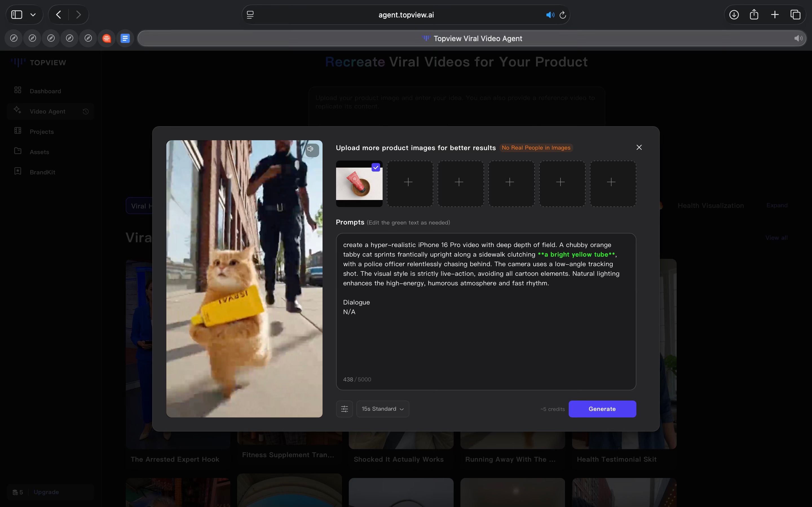
Task: Toggle the Safari sidebar icon
Action: 17,15
